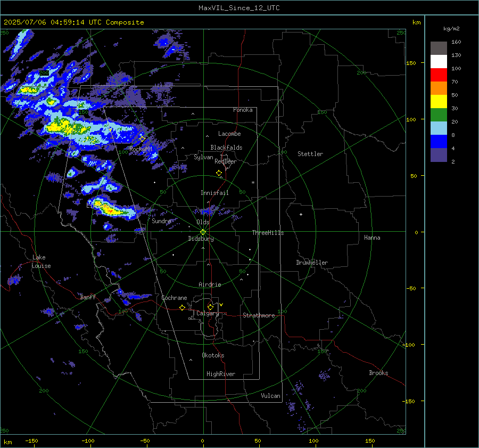The image size is (479, 448).
Task: Click the -150 tick on the bottom axis
Action: (31, 441)
